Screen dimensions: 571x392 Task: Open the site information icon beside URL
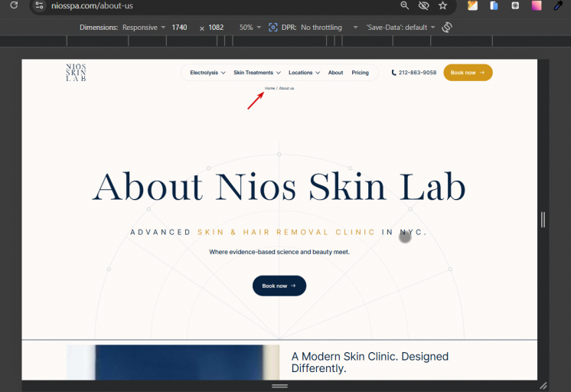(39, 5)
